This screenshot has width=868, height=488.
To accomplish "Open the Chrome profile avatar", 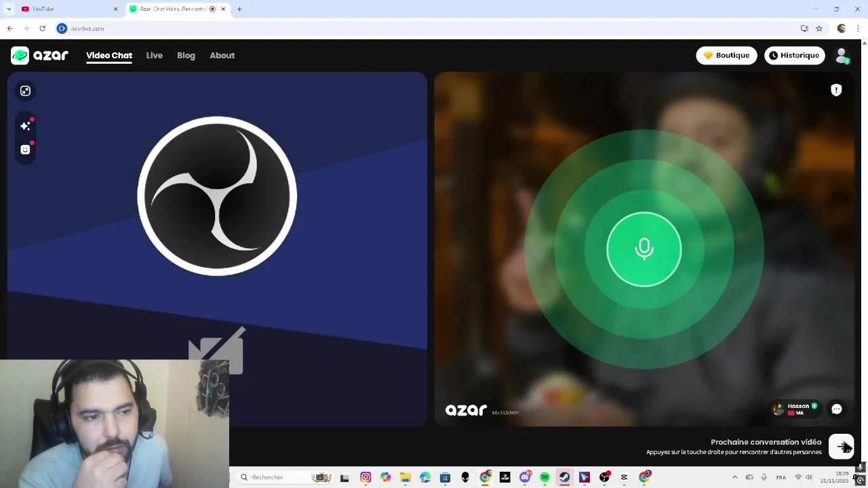I will coord(842,28).
